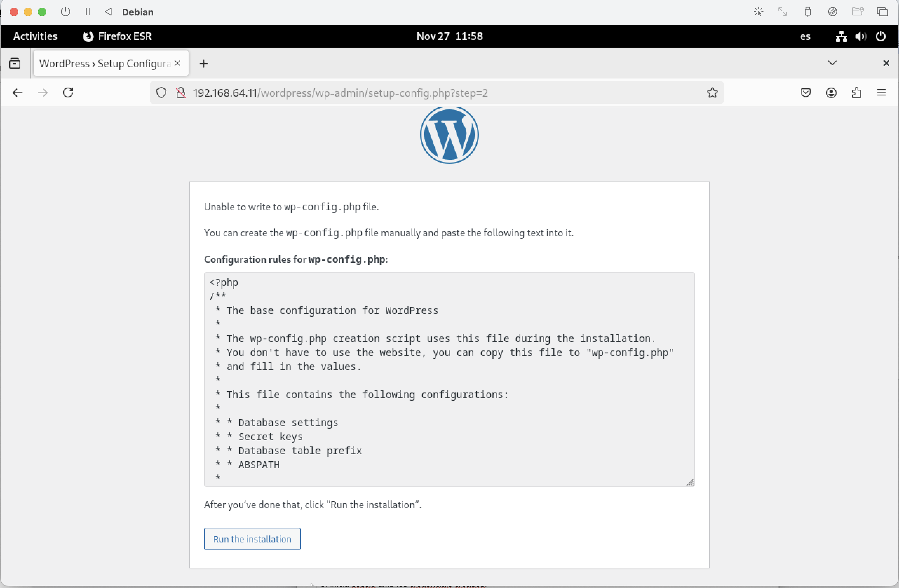The height and width of the screenshot is (588, 899).
Task: Click the textarea resize handle corner
Action: [690, 482]
